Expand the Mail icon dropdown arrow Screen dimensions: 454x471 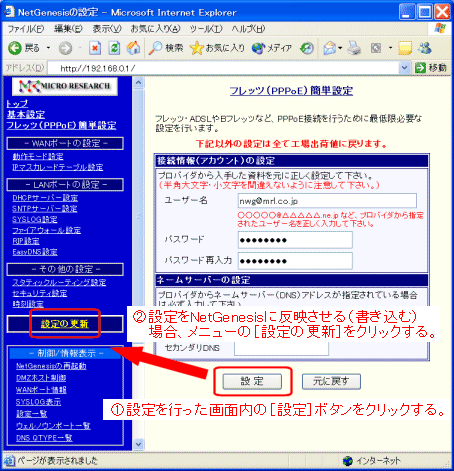click(x=340, y=48)
